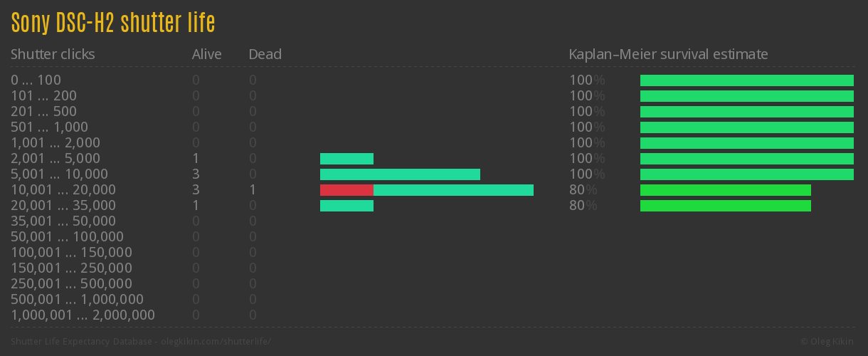
Task: Select the "10,001 ... 20,000" row label
Action: tap(63, 190)
